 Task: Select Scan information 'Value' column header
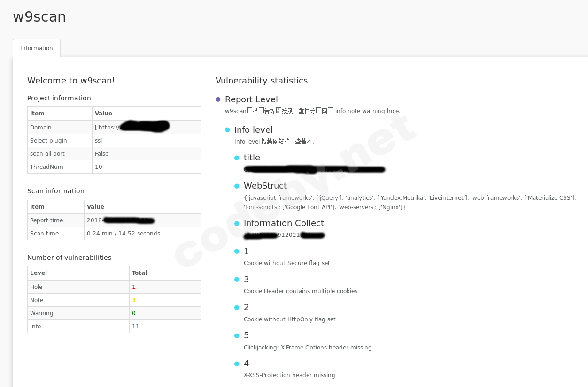click(95, 207)
